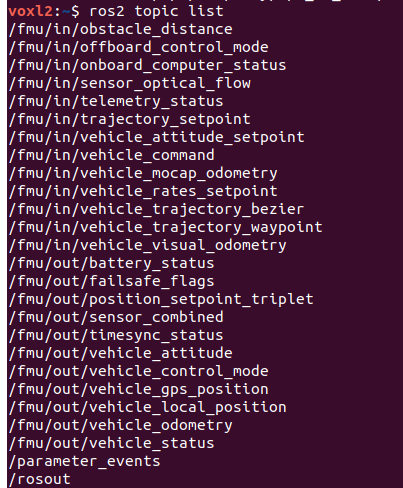Select /fmu/in/vehicle_attitude_setpoint line
Screen dimensions: 403x488
pos(157,137)
